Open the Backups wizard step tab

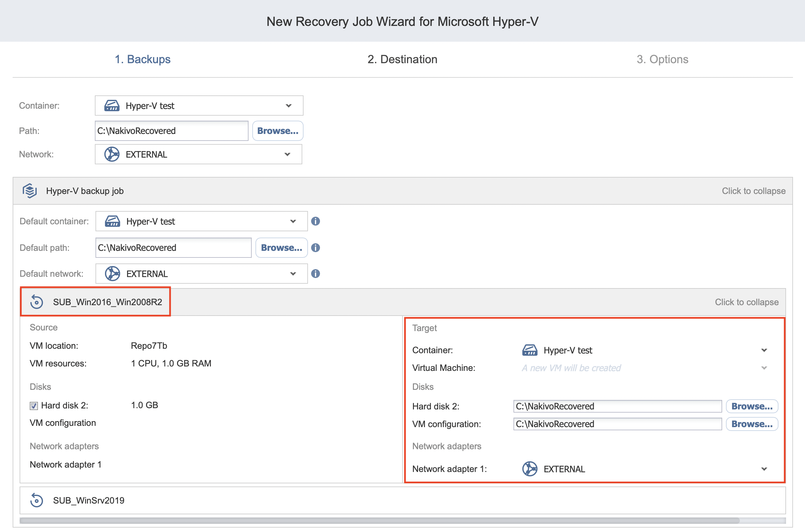pos(142,59)
